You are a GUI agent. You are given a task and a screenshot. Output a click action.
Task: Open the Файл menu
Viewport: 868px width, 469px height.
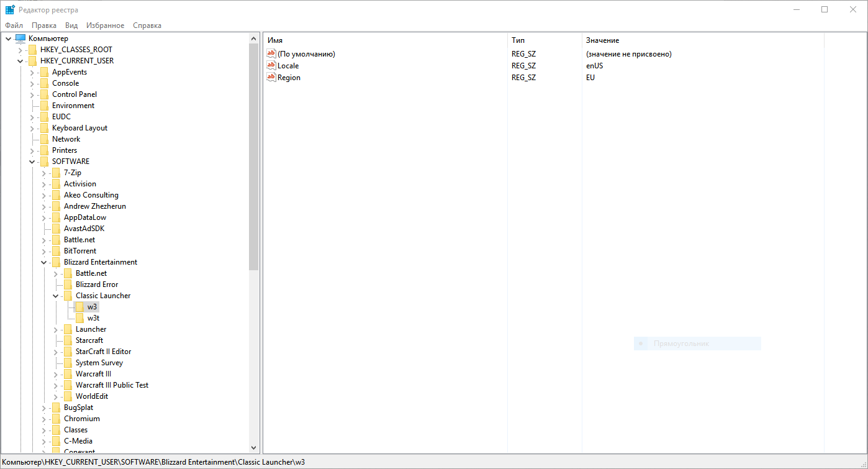click(x=14, y=25)
